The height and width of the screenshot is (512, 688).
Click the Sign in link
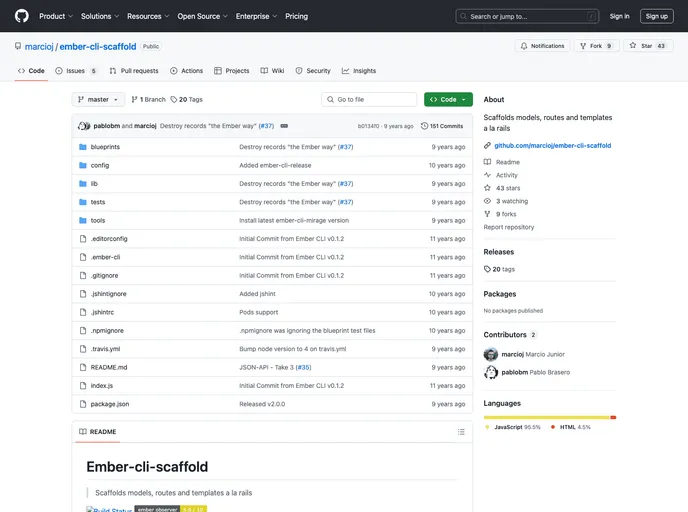click(x=619, y=16)
